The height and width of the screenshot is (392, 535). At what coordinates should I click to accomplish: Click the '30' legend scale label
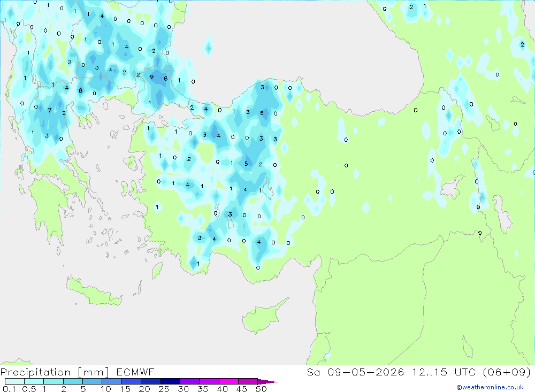pyautogui.click(x=183, y=389)
